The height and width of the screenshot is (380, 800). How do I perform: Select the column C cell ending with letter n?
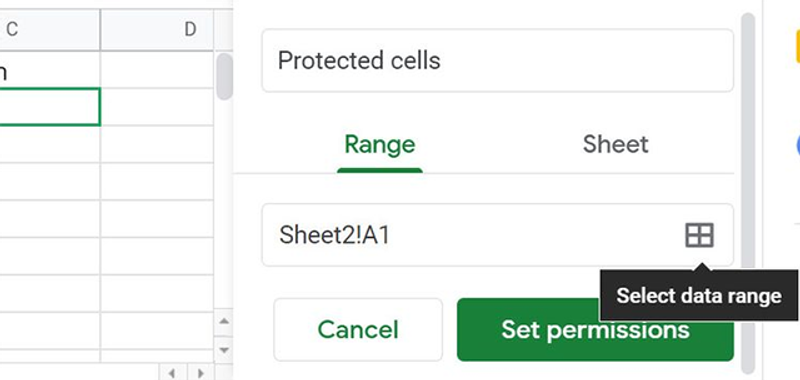49,69
